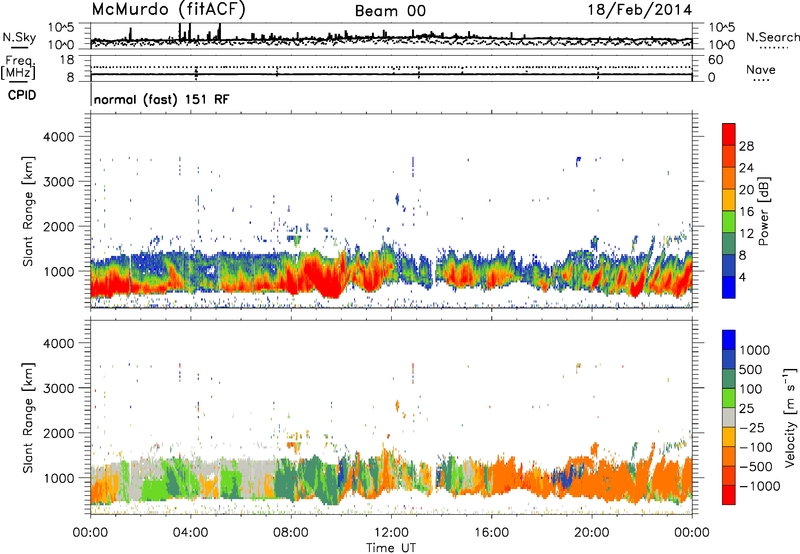Click the 16 tick label on Power color bar
This screenshot has width=800, height=554.
[746, 212]
